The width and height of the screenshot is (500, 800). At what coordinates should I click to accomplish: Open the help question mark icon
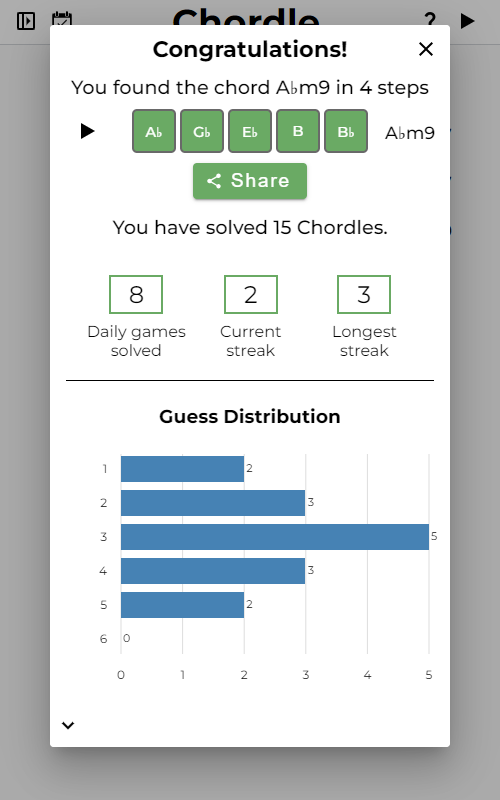pyautogui.click(x=430, y=19)
